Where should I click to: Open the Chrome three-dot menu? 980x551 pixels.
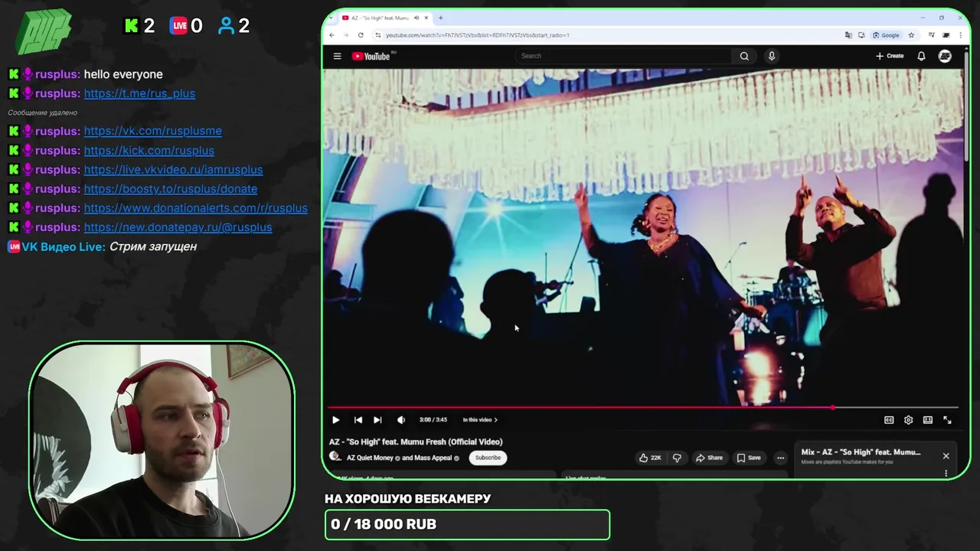[x=960, y=35]
